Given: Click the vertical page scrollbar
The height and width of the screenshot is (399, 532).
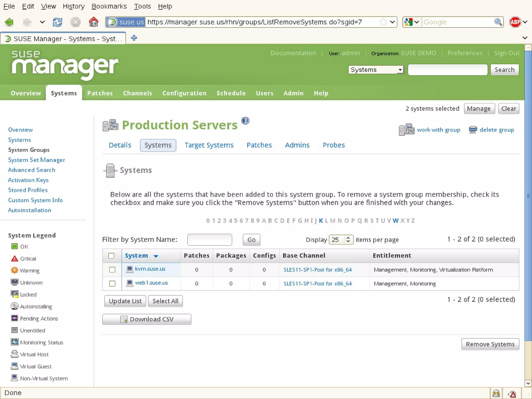Looking at the screenshot, I should (x=528, y=195).
